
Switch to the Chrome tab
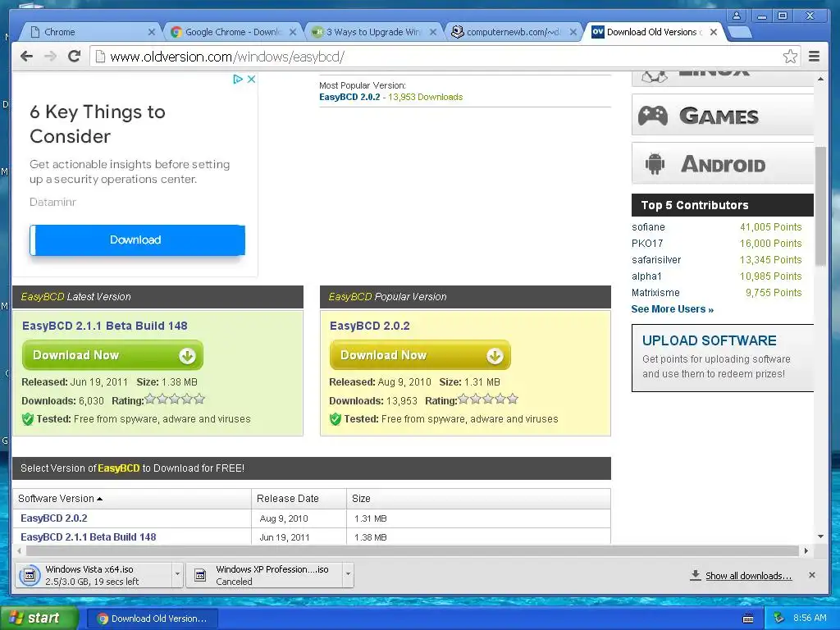click(x=89, y=32)
